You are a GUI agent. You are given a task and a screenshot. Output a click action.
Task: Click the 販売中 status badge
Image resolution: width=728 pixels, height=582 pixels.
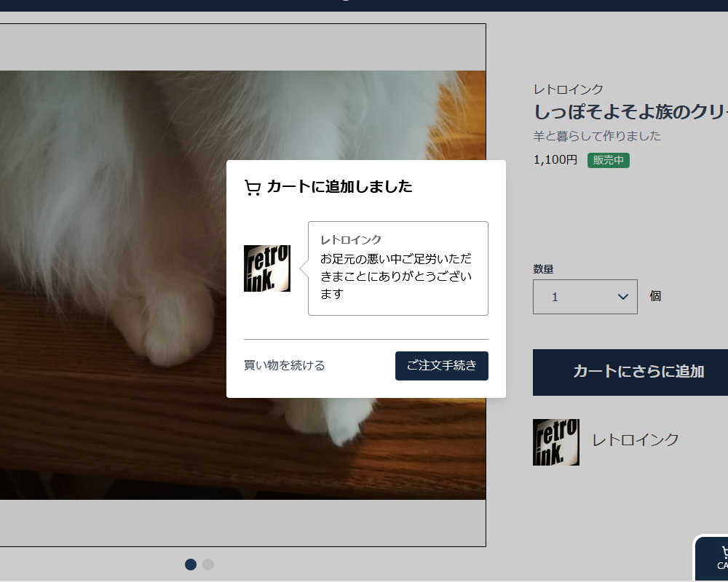pos(608,160)
